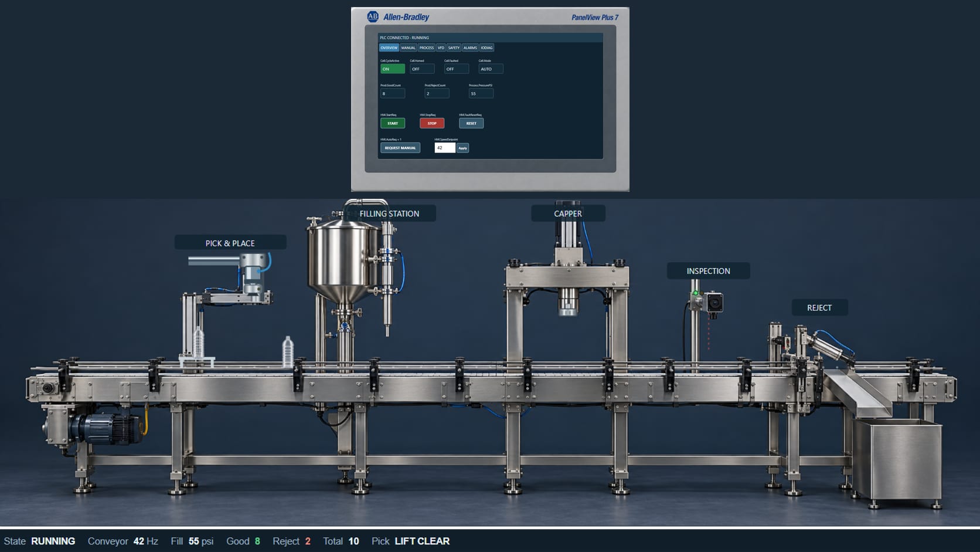Apply the speed setpoint

click(x=463, y=148)
